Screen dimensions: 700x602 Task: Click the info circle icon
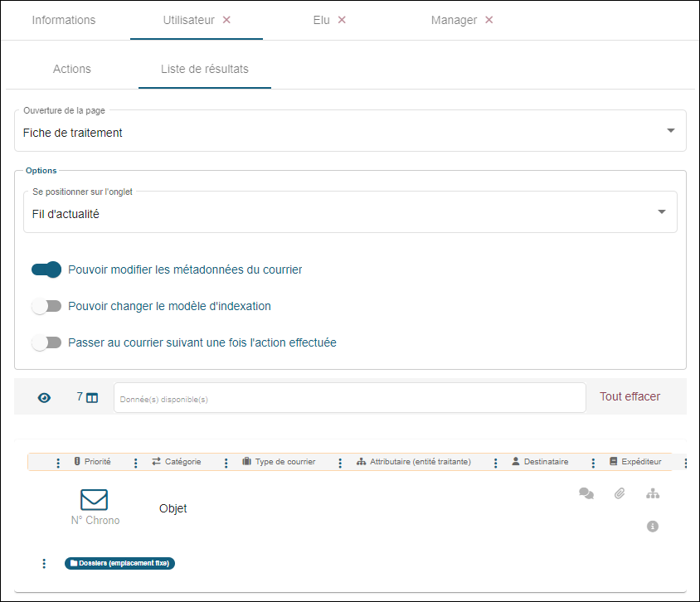tap(653, 527)
